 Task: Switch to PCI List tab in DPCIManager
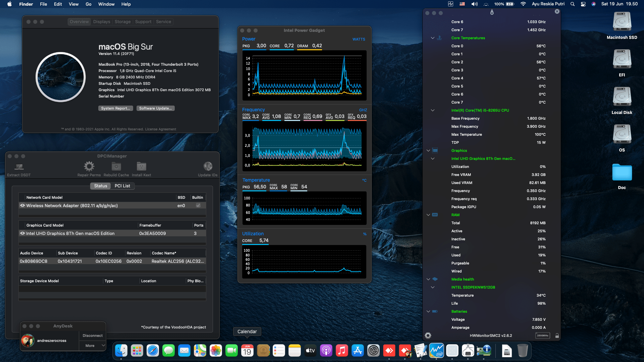coord(122,186)
